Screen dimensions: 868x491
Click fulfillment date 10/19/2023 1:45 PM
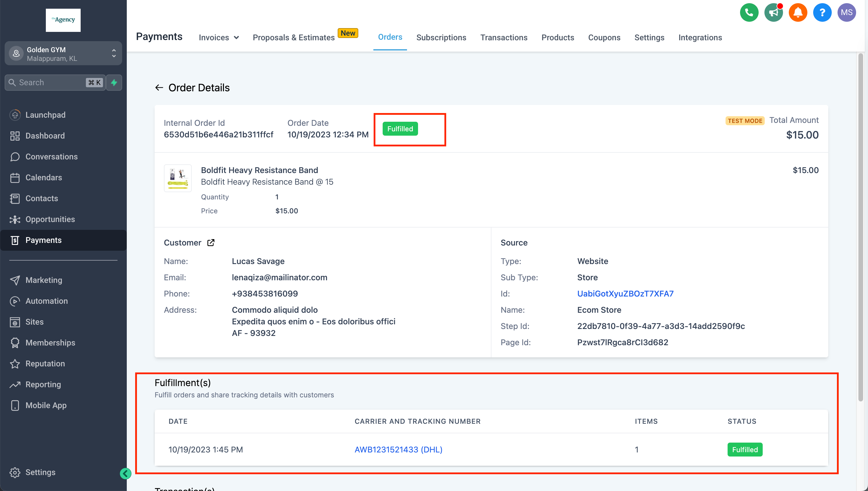pos(205,450)
